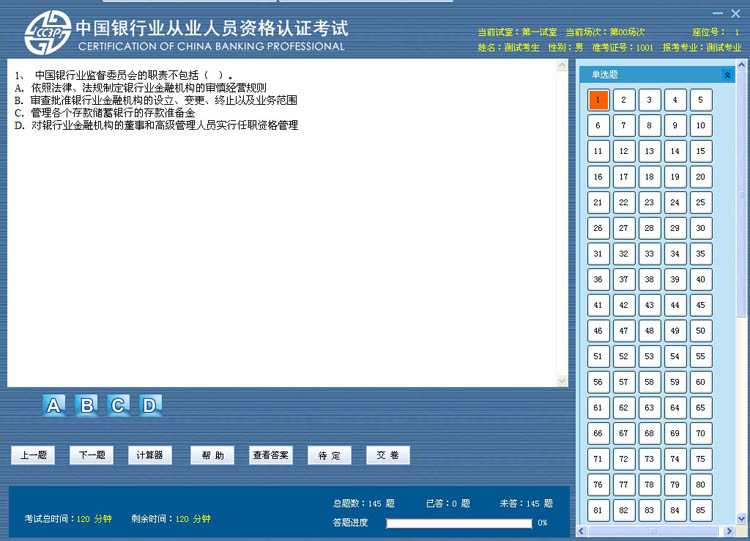This screenshot has height=541, width=750.
Task: Jump to question 52
Action: 624,356
